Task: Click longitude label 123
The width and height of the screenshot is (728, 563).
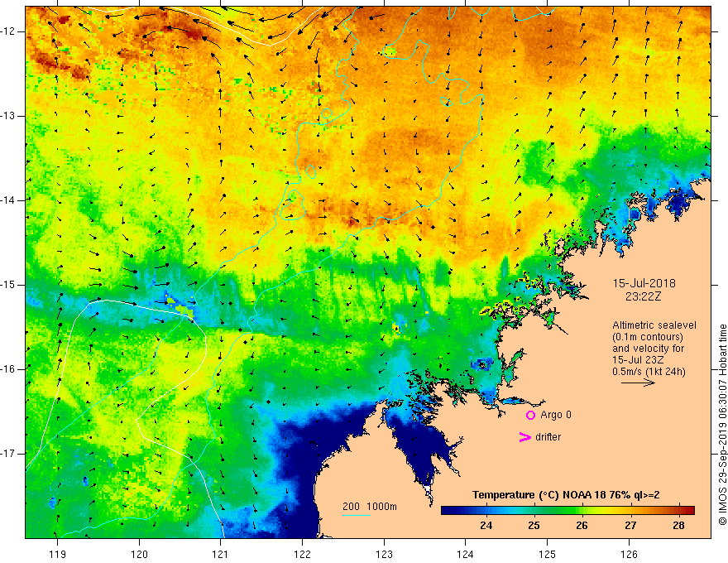Action: pyautogui.click(x=384, y=554)
